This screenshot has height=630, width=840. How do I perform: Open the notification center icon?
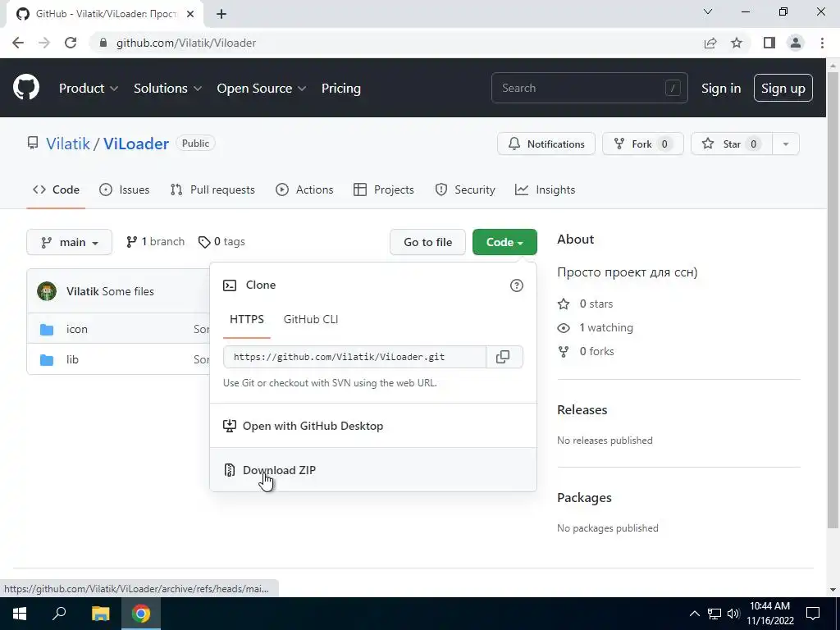pyautogui.click(x=813, y=614)
